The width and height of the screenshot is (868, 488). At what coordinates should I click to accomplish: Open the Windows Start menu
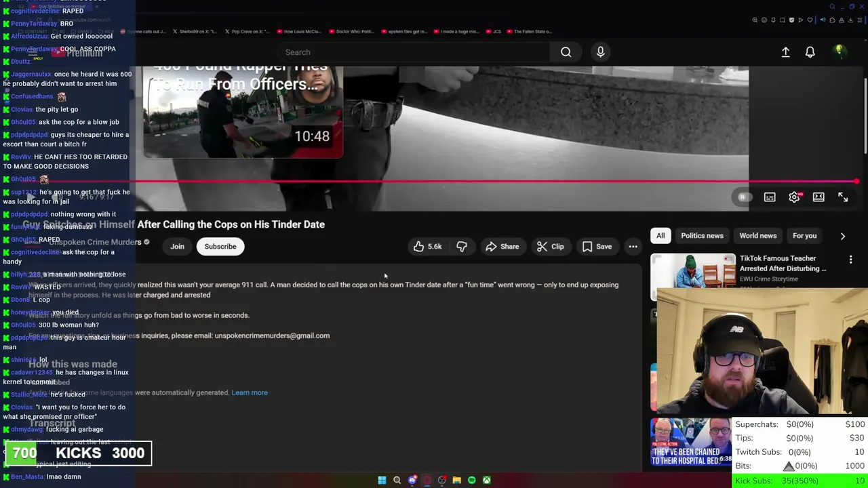[382, 480]
